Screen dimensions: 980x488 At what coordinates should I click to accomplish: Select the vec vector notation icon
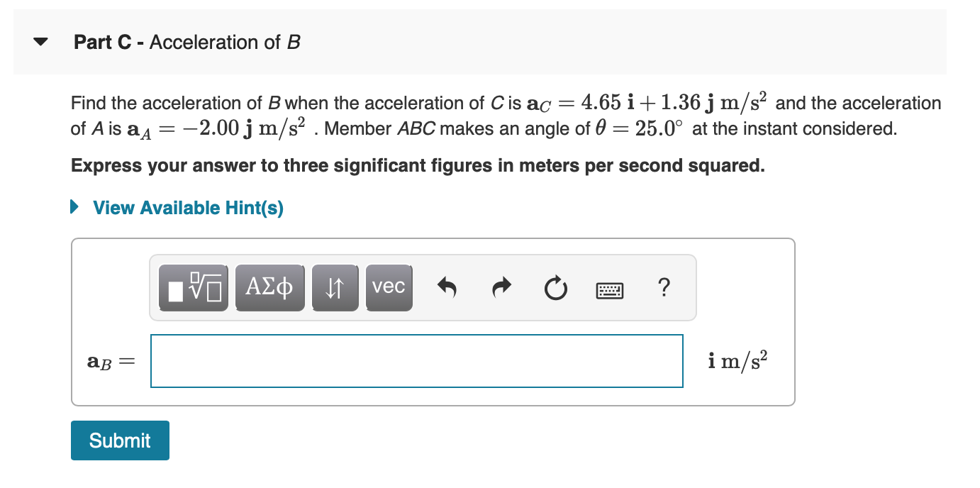click(x=389, y=287)
